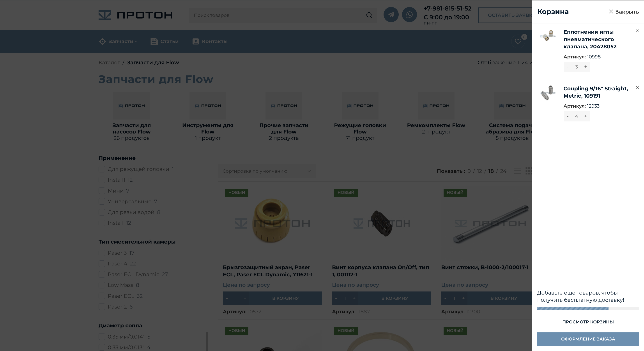Open the Telegram contact icon
The height and width of the screenshot is (351, 644).
tap(391, 14)
